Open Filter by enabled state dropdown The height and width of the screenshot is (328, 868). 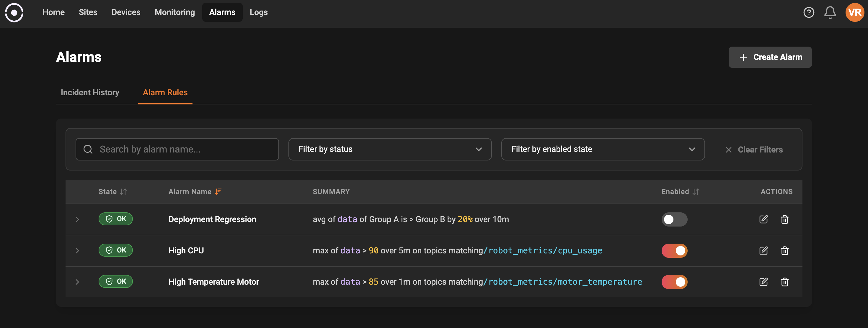click(x=603, y=149)
